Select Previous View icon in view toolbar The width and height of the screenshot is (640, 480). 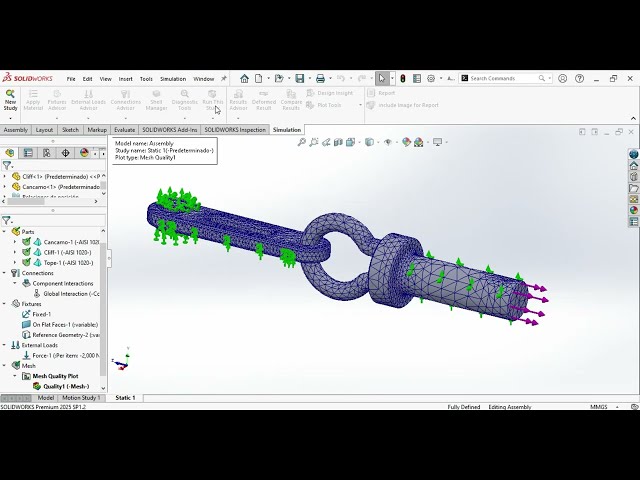326,142
